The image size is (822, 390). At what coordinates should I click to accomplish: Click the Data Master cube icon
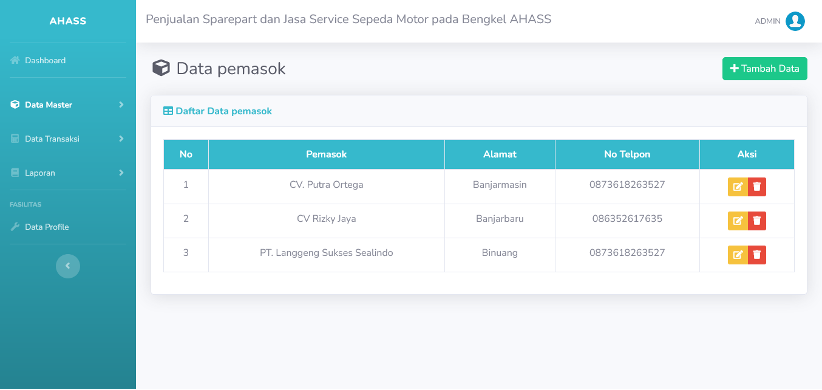click(15, 105)
